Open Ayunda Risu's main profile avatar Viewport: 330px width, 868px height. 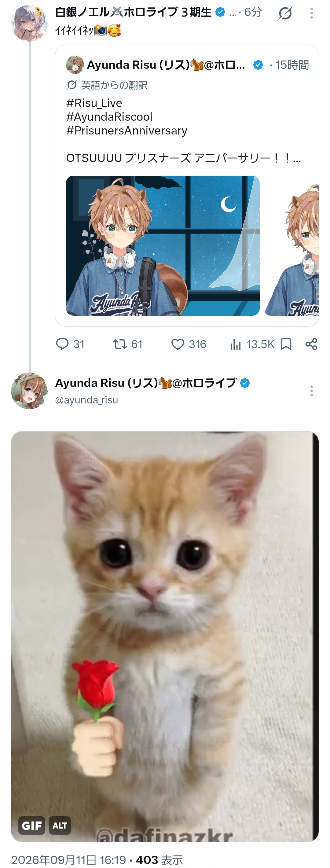[x=29, y=391]
